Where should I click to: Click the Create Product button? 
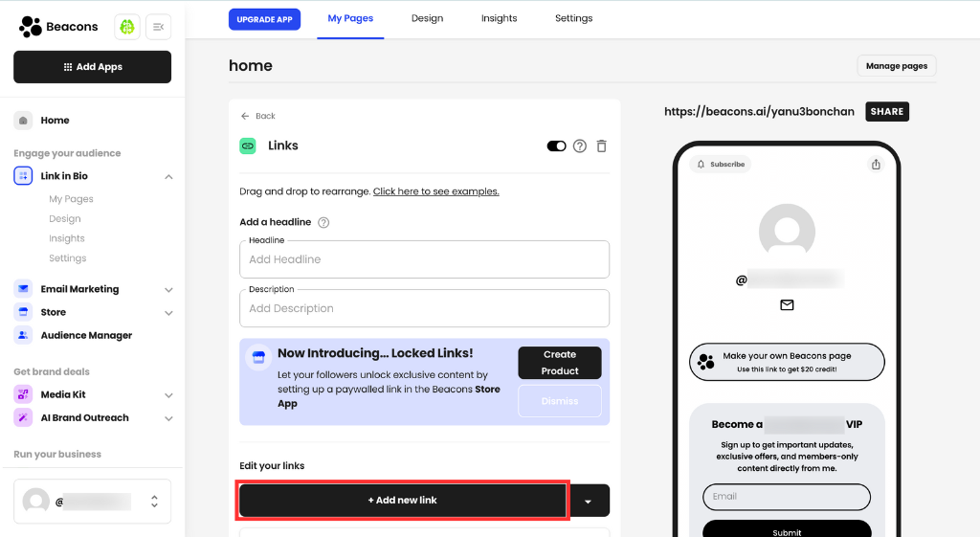click(x=560, y=363)
